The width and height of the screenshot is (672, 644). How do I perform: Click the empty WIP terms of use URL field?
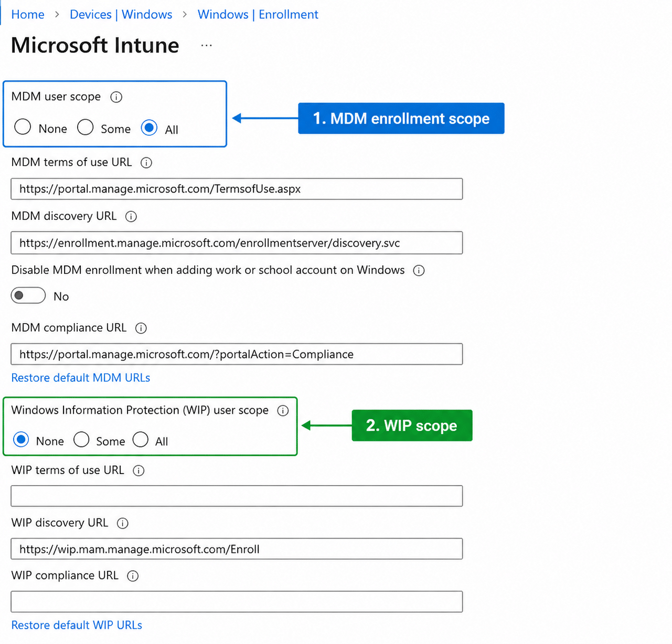[x=237, y=496]
